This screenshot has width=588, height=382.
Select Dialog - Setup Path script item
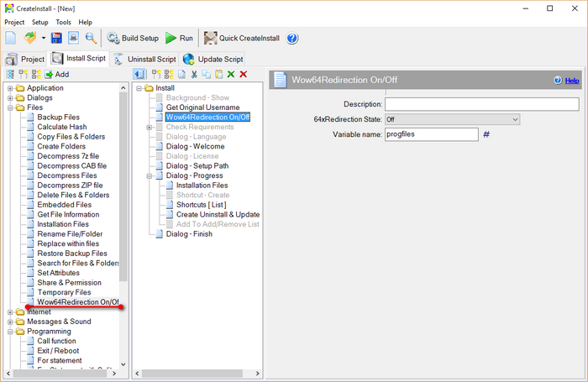[197, 165]
